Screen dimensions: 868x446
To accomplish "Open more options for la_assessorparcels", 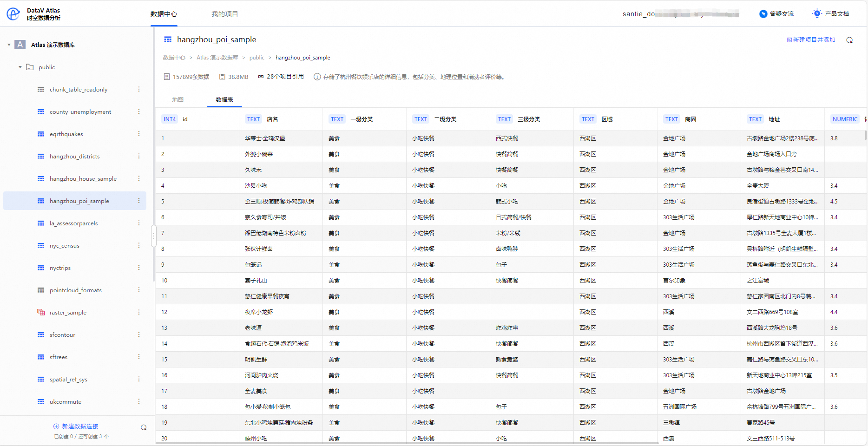I will coord(139,223).
